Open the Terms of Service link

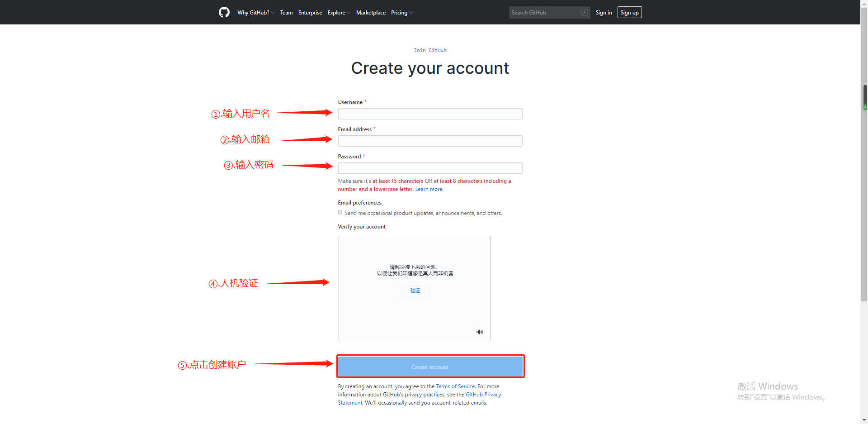click(455, 386)
